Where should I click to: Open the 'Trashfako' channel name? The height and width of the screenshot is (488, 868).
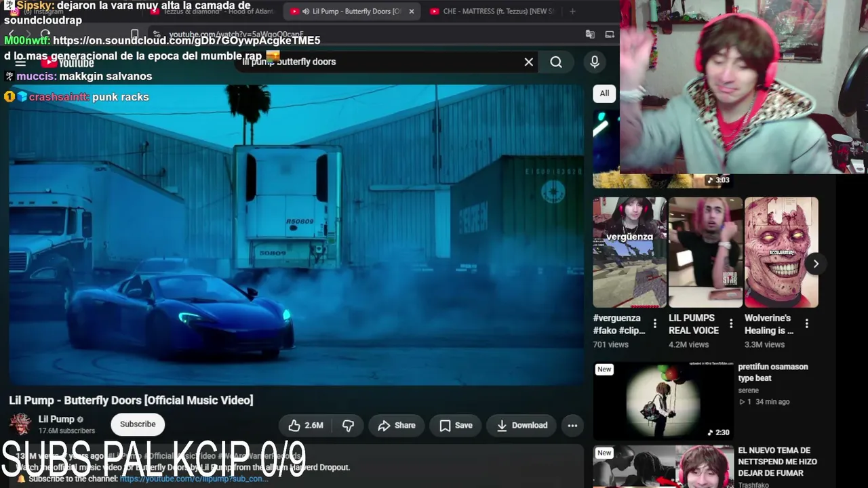tap(753, 484)
